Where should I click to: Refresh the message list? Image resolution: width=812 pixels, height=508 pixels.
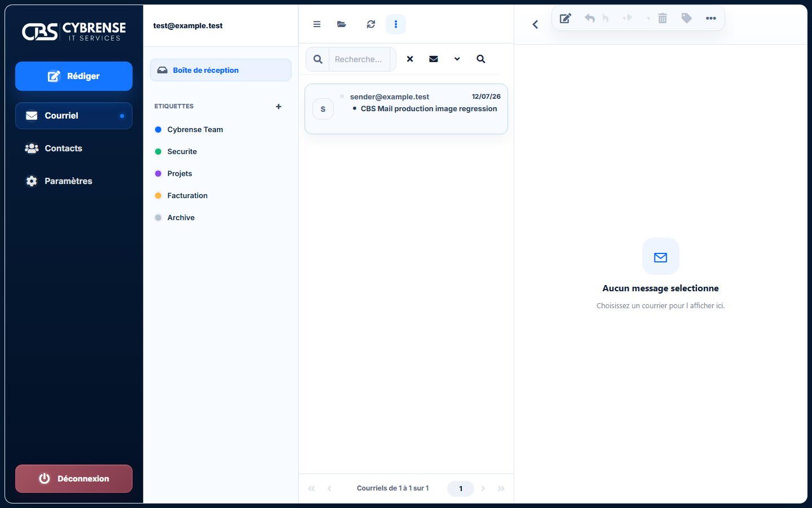pos(371,24)
